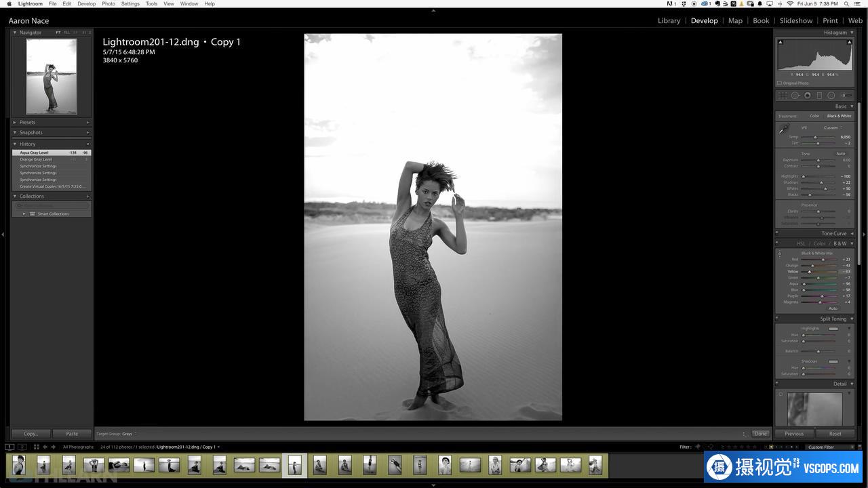The image size is (868, 488).
Task: Select the Radial Filter tool
Action: tap(831, 96)
